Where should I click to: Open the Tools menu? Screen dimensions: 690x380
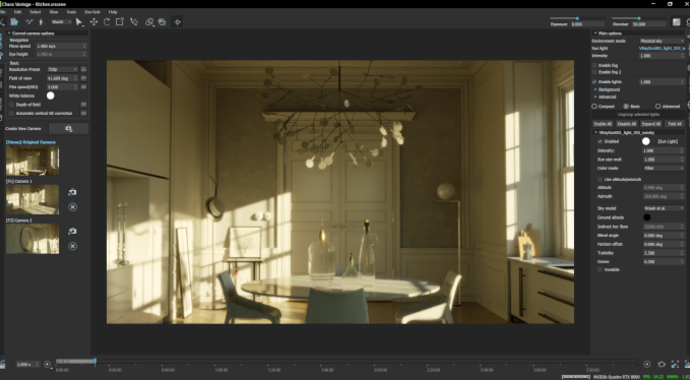point(71,12)
